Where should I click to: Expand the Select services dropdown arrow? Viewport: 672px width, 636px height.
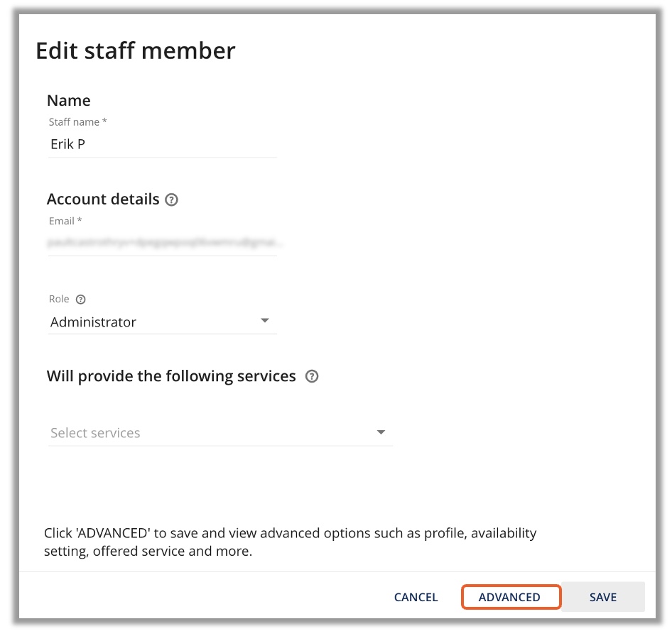[x=381, y=432]
